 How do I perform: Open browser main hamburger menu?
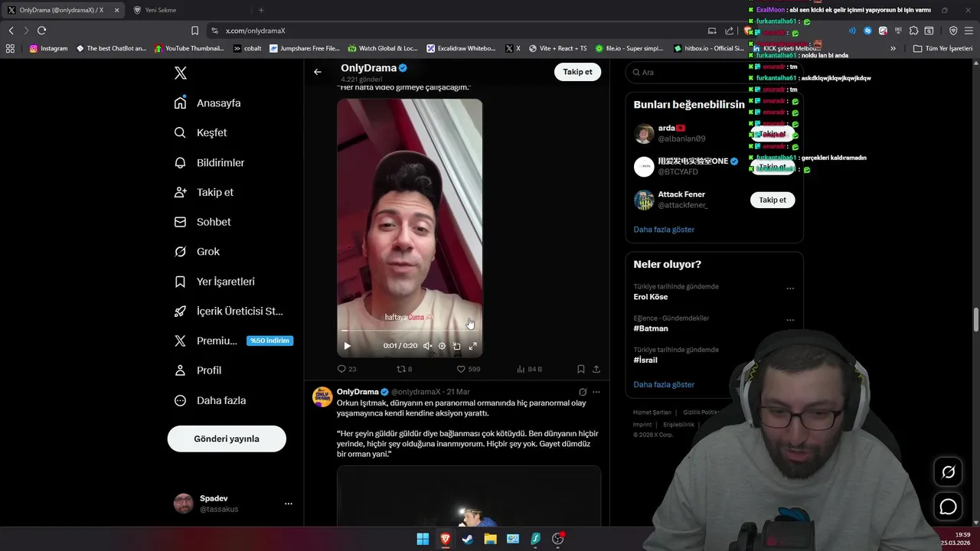pyautogui.click(x=969, y=31)
